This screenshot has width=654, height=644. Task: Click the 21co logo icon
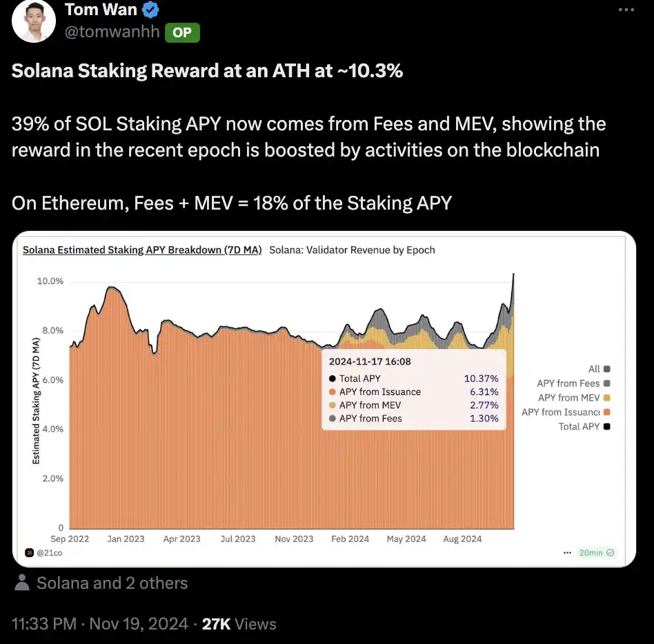(29, 553)
